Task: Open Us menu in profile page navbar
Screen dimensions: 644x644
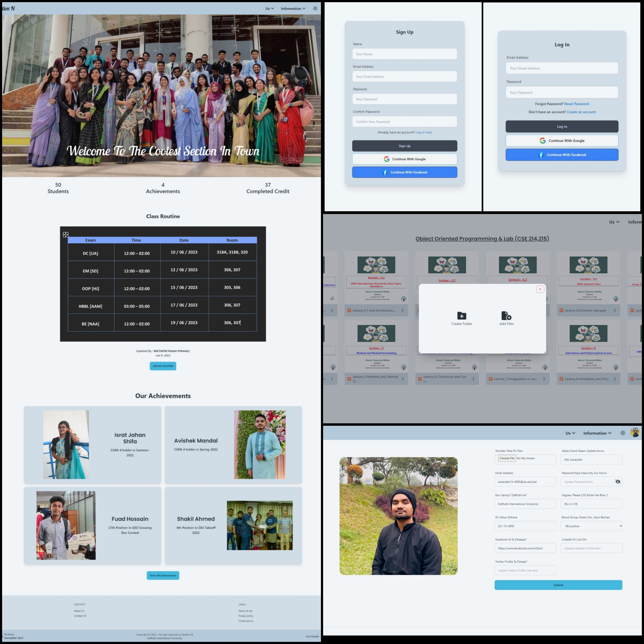Action: point(570,433)
